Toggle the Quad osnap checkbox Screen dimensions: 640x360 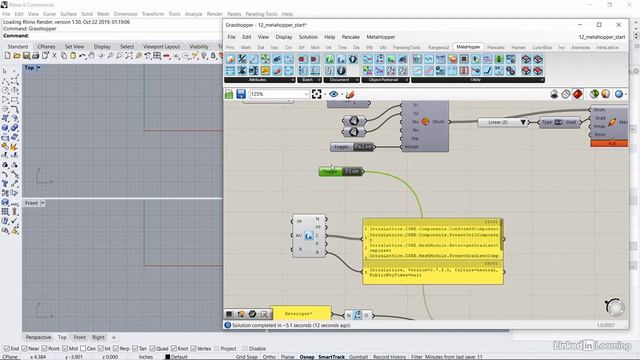[x=152, y=349]
